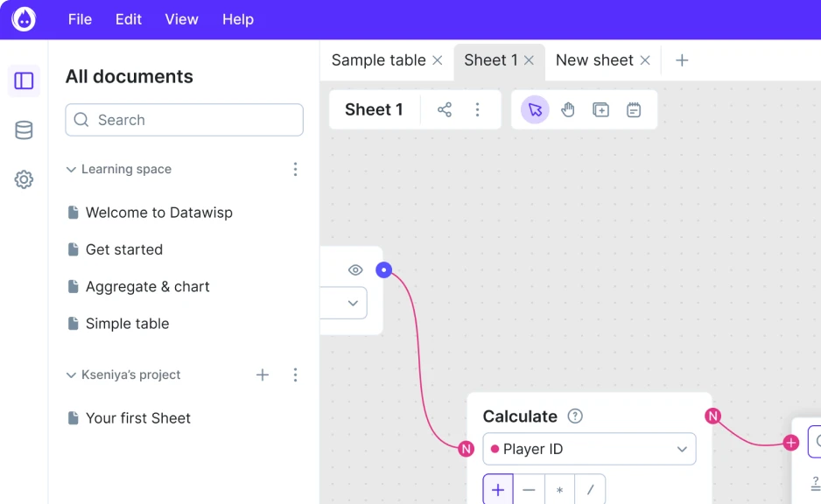Open the settings gear icon
The width and height of the screenshot is (821, 504).
(24, 179)
